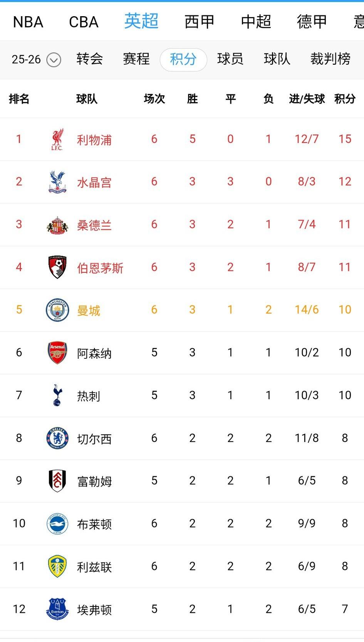This screenshot has width=364, height=642.
Task: Select the Manchester City badge
Action: click(x=57, y=310)
